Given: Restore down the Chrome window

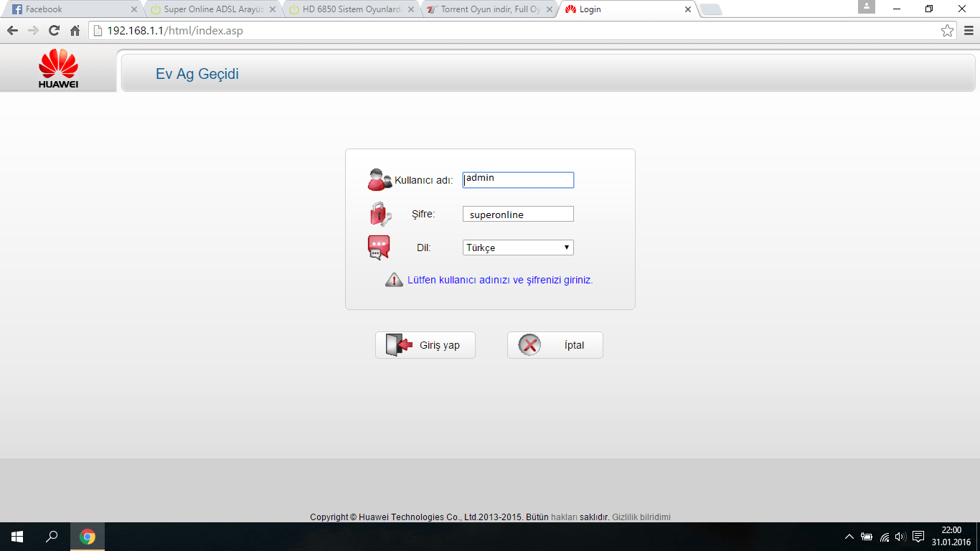Looking at the screenshot, I should click(x=929, y=9).
